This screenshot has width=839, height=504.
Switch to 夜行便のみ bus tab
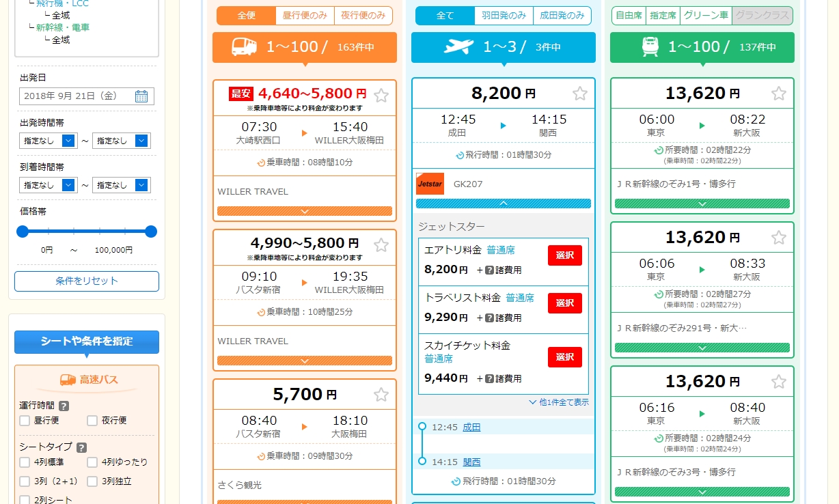pyautogui.click(x=363, y=16)
